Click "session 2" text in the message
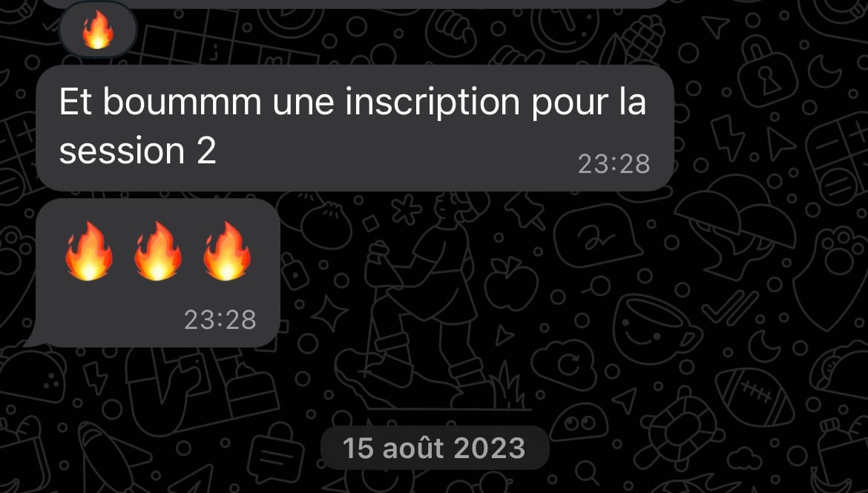868x493 pixels. pos(137,150)
